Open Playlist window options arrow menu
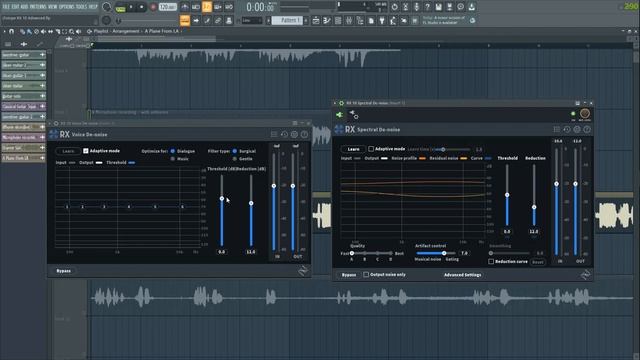Viewport: 640px width, 360px height. pyautogui.click(x=4, y=31)
